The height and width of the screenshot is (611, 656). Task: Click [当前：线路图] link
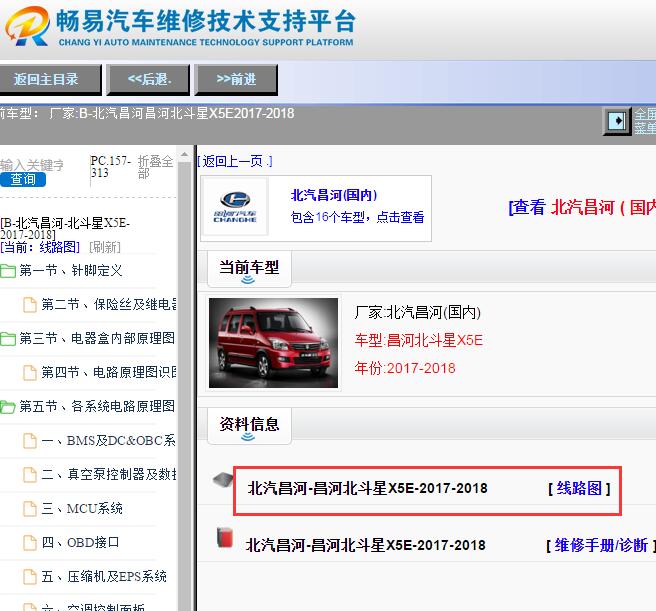coord(40,247)
